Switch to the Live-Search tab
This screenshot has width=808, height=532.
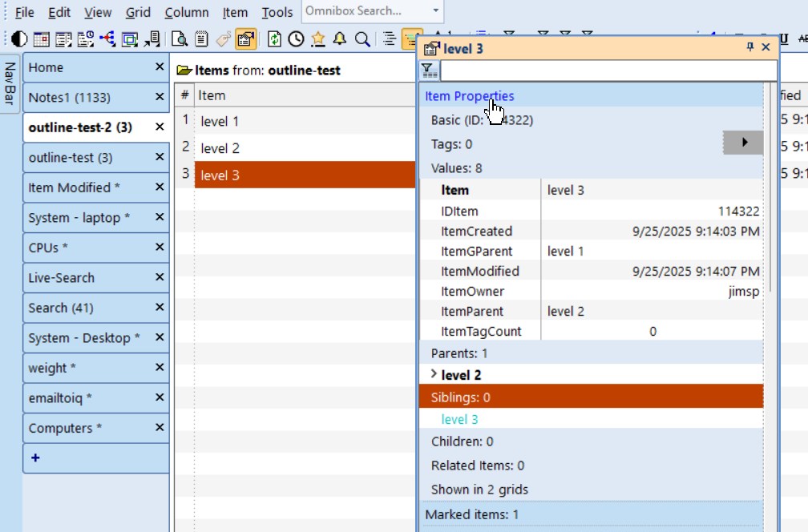tap(62, 278)
